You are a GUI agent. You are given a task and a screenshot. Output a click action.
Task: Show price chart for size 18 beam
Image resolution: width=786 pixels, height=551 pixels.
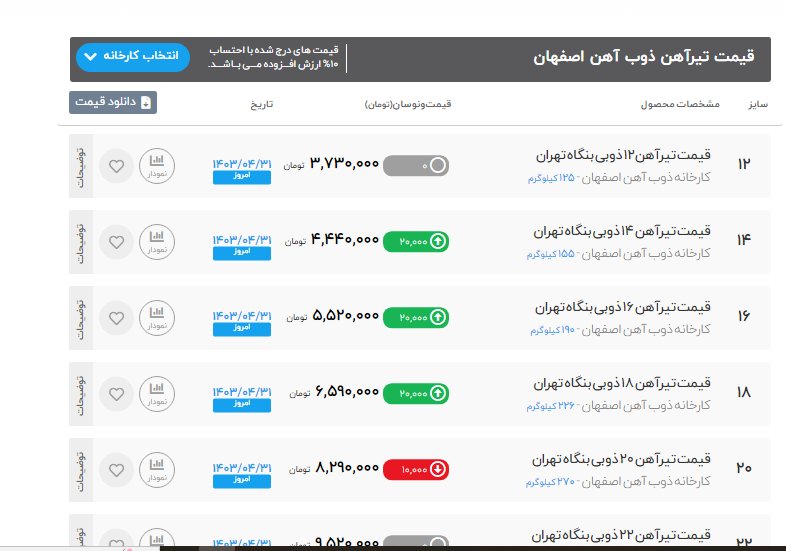pyautogui.click(x=156, y=393)
